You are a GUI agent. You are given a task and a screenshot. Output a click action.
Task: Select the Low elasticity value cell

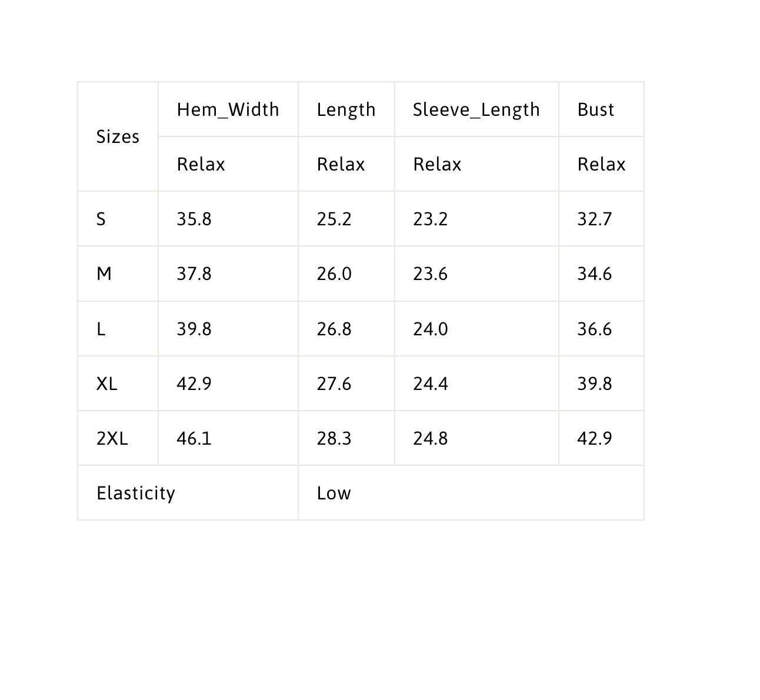[334, 493]
